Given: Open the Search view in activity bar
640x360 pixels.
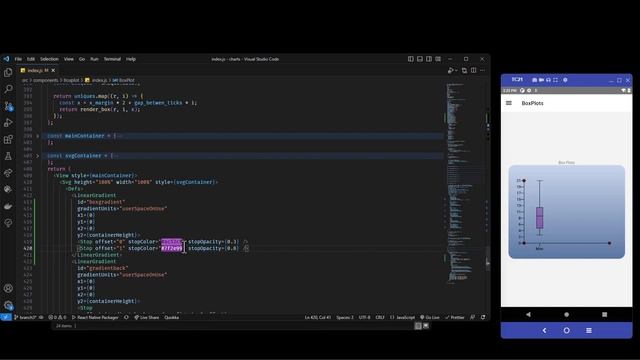Looking at the screenshot, I should click(8, 89).
